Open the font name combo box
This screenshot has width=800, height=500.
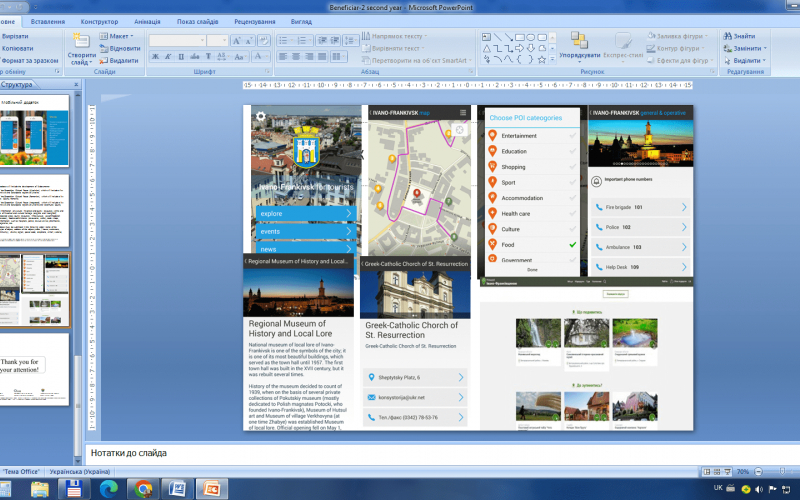(x=178, y=41)
